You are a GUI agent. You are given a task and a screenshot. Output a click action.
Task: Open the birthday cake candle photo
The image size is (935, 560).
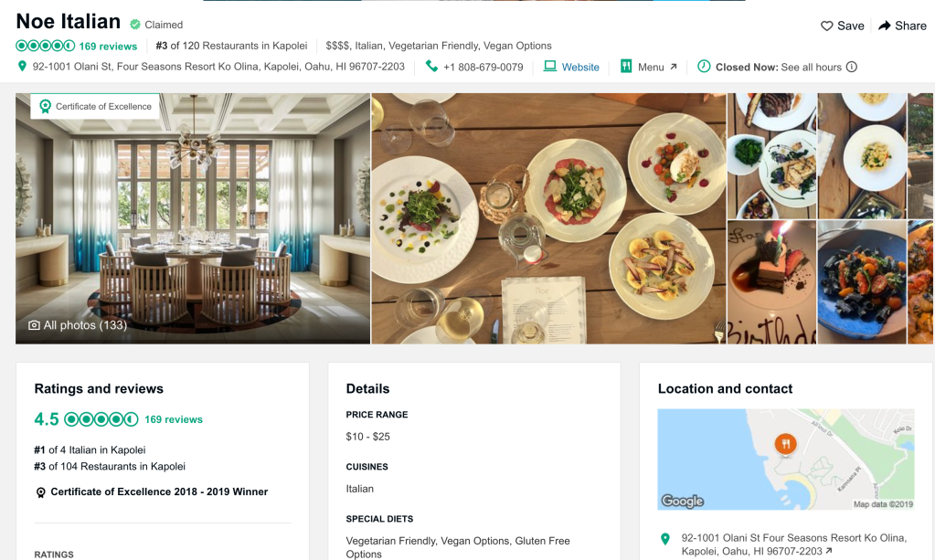(771, 282)
